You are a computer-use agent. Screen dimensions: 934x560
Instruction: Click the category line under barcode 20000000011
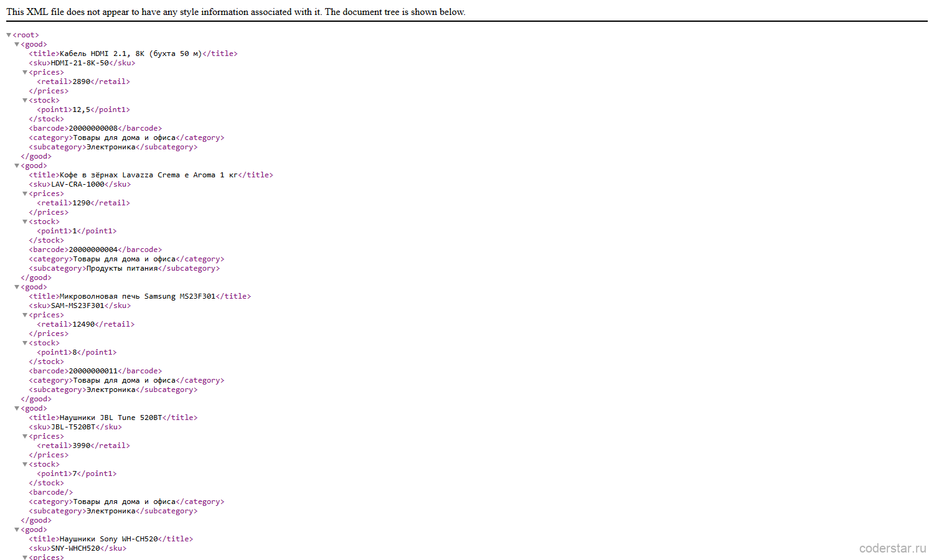pos(126,380)
